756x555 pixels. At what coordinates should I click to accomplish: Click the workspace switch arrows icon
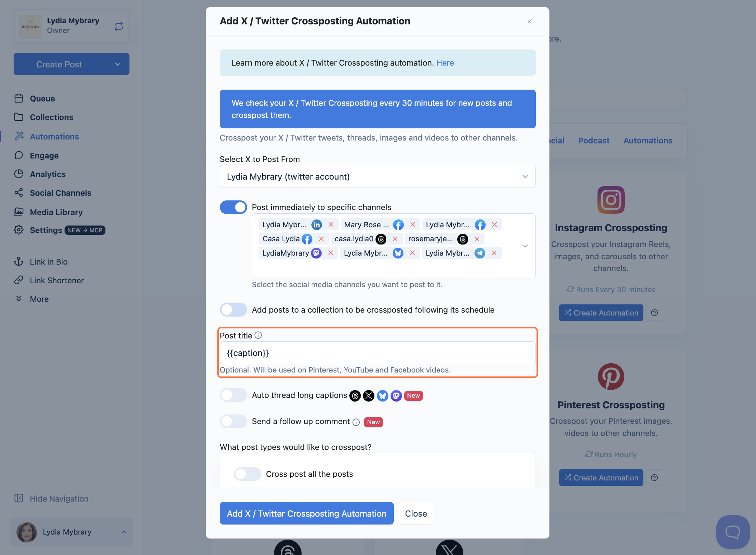[x=119, y=26]
